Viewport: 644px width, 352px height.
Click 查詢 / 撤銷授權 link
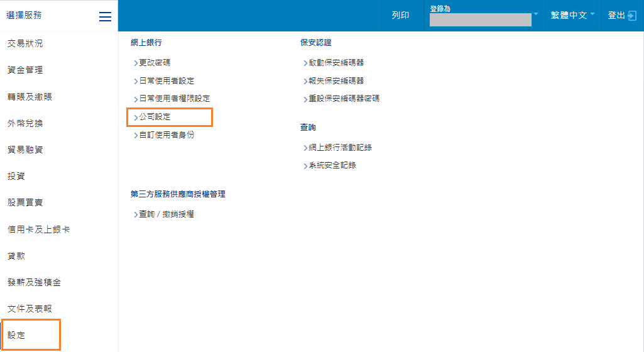point(166,214)
